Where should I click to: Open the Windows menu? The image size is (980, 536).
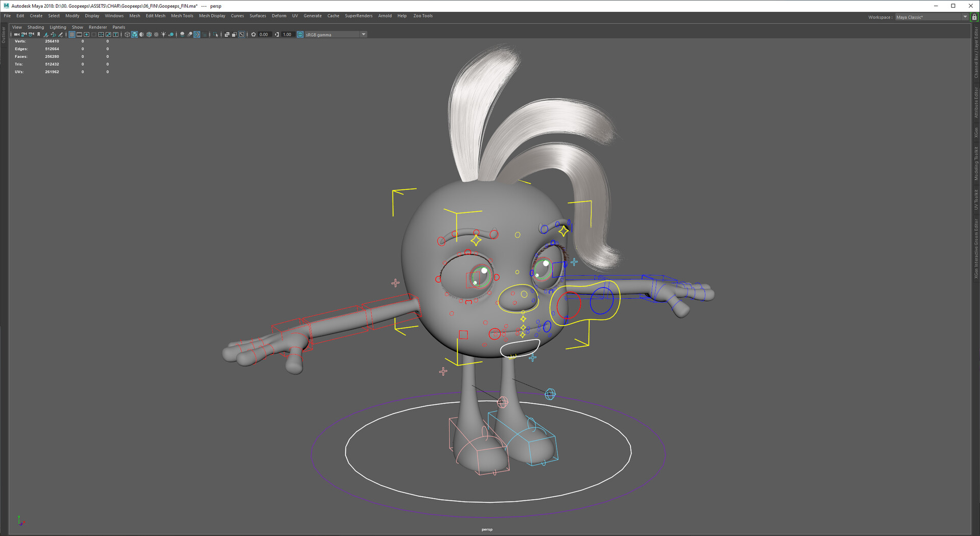114,16
